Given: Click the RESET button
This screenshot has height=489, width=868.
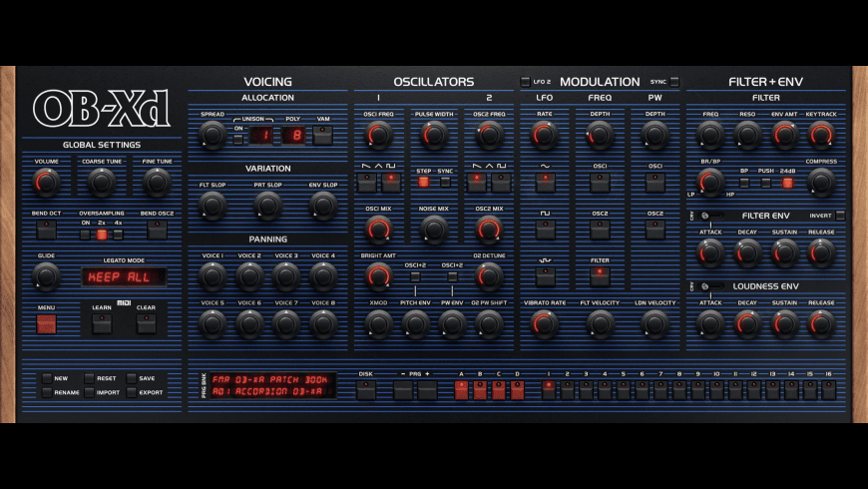Looking at the screenshot, I should [x=89, y=378].
